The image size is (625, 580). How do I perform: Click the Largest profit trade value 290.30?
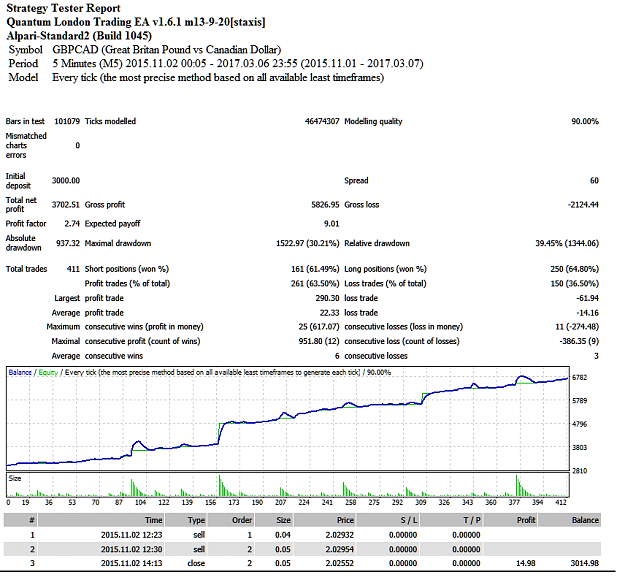[328, 298]
